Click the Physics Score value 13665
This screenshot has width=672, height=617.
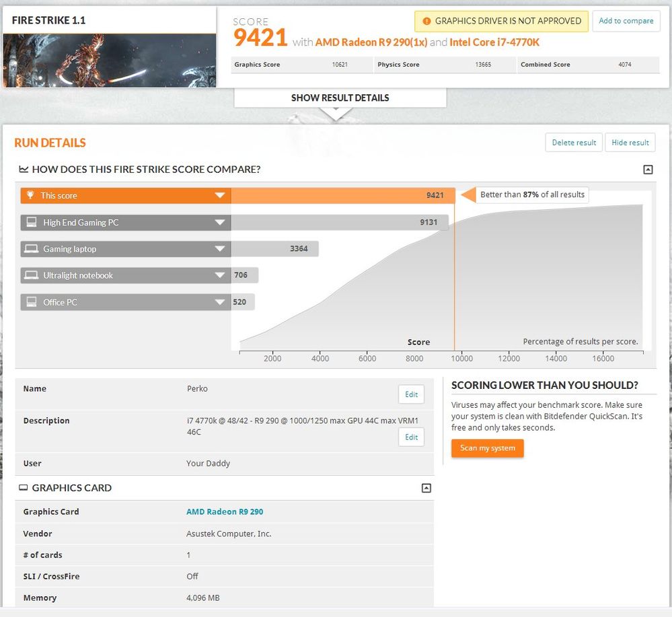(483, 65)
